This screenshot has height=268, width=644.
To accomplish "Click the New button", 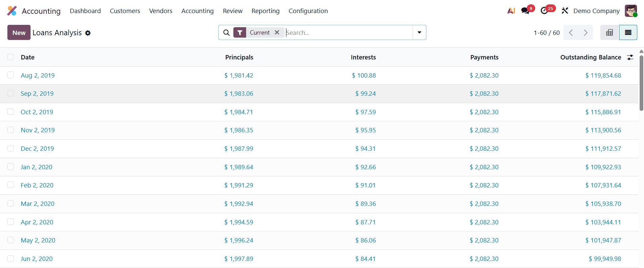I will pyautogui.click(x=19, y=33).
